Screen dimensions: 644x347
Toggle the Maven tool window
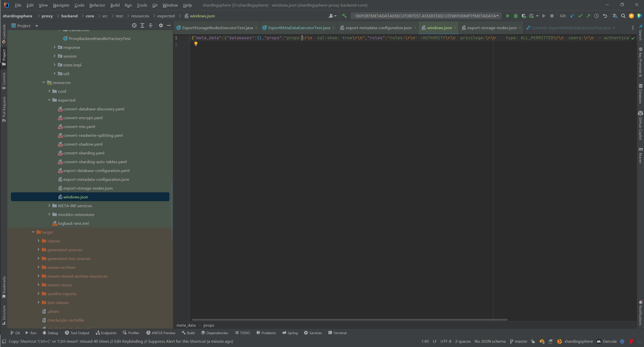[x=640, y=156]
